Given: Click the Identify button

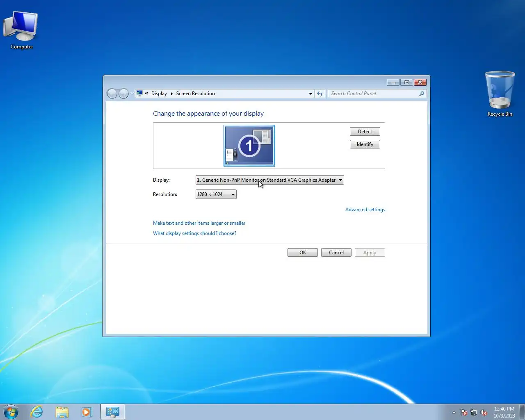Looking at the screenshot, I should tap(365, 144).
